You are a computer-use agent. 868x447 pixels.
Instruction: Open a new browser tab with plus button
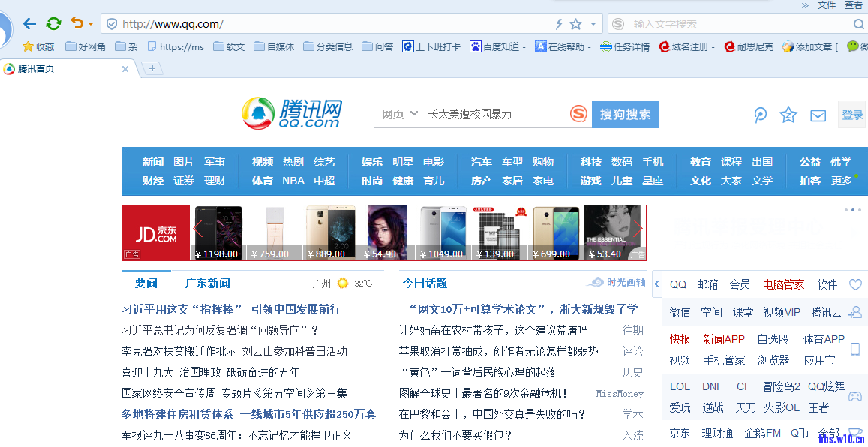pyautogui.click(x=152, y=68)
